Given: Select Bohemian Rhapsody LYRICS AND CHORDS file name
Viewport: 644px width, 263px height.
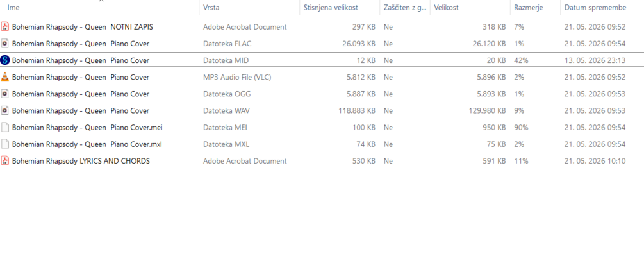Looking at the screenshot, I should (x=81, y=161).
